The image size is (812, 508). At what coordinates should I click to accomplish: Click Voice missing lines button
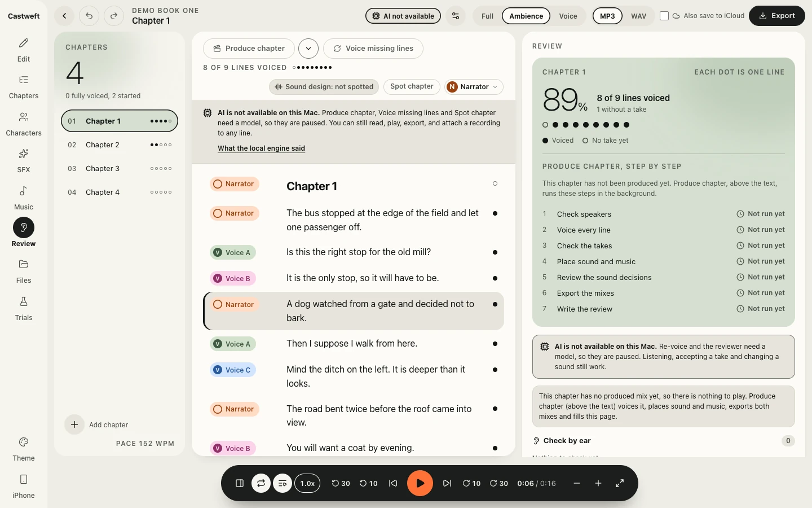point(373,49)
